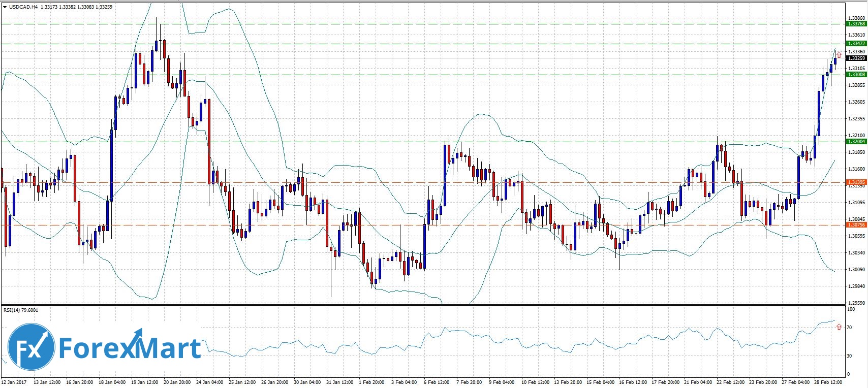The image size is (868, 388).
Task: Click the 1.31600 price axis value
Action: [857, 169]
